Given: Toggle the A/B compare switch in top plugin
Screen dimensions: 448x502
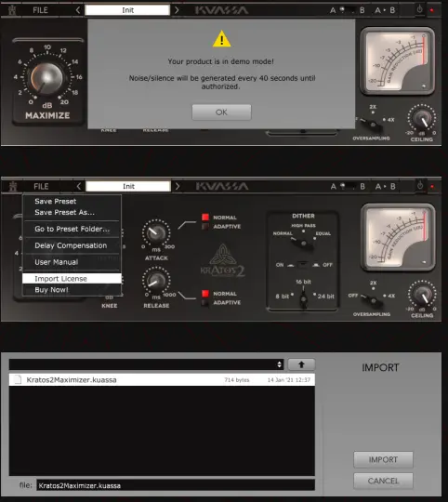Looking at the screenshot, I should (x=348, y=10).
